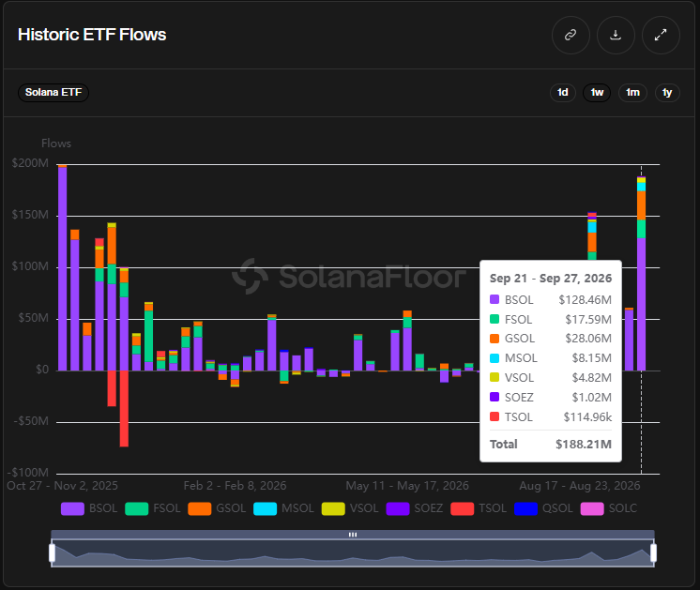700x590 pixels.
Task: Click the tooltip Total $188.21M value
Action: pos(584,444)
